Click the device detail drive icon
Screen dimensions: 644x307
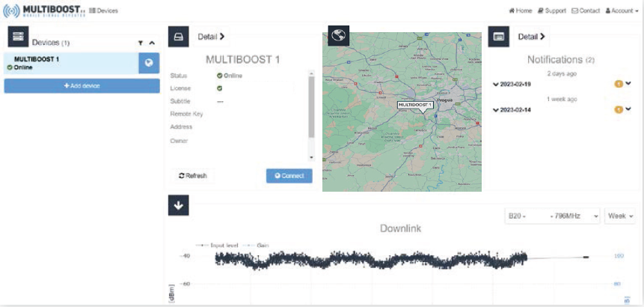click(179, 37)
